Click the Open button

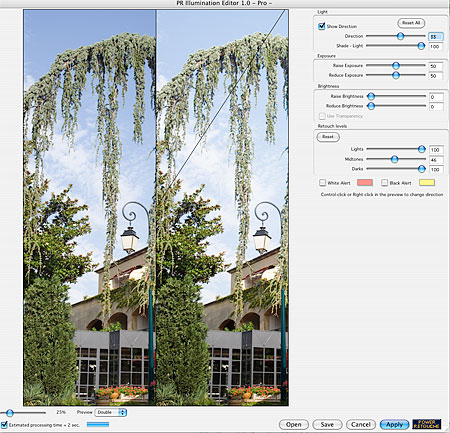click(294, 424)
